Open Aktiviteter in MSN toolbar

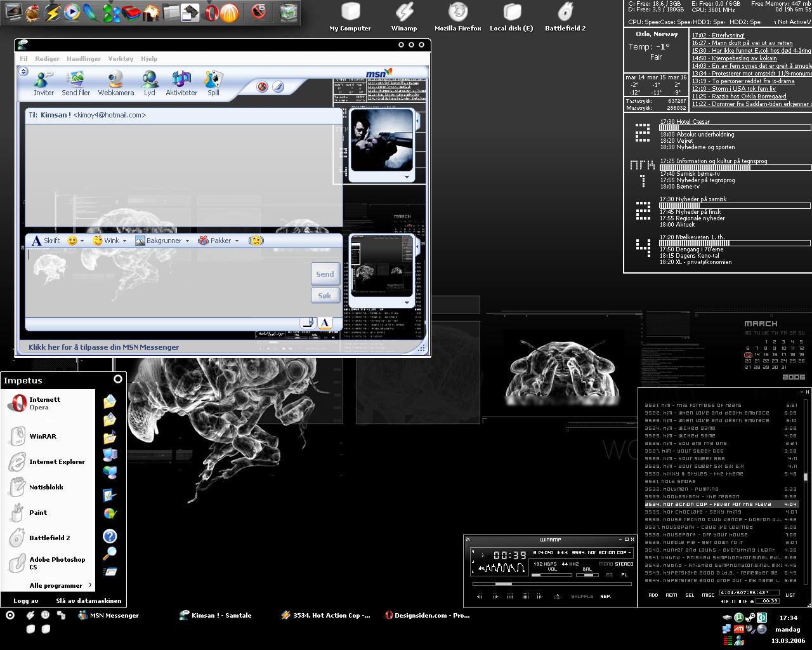click(x=181, y=83)
